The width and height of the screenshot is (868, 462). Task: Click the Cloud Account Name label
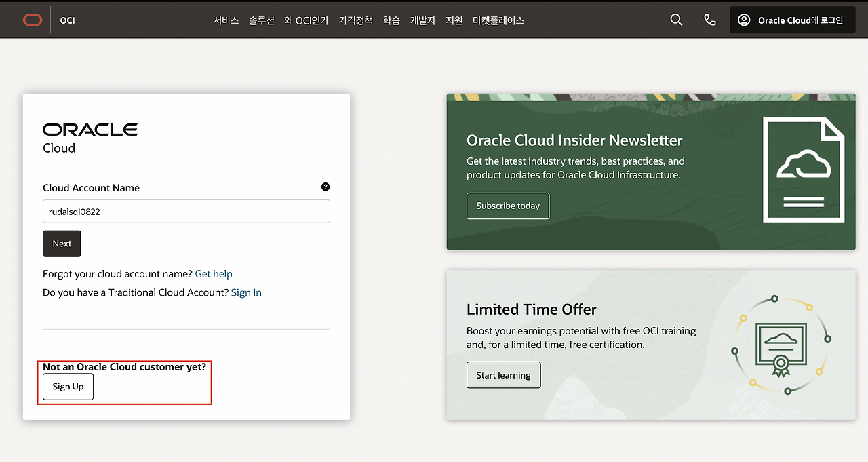(91, 188)
